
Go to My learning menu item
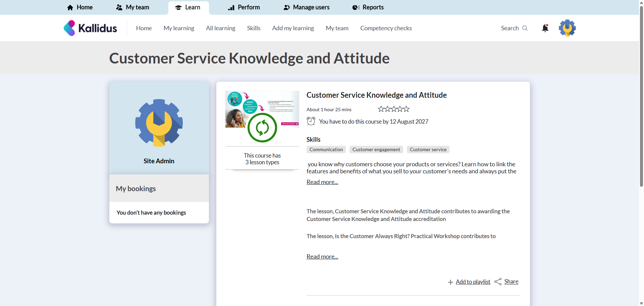tap(179, 28)
